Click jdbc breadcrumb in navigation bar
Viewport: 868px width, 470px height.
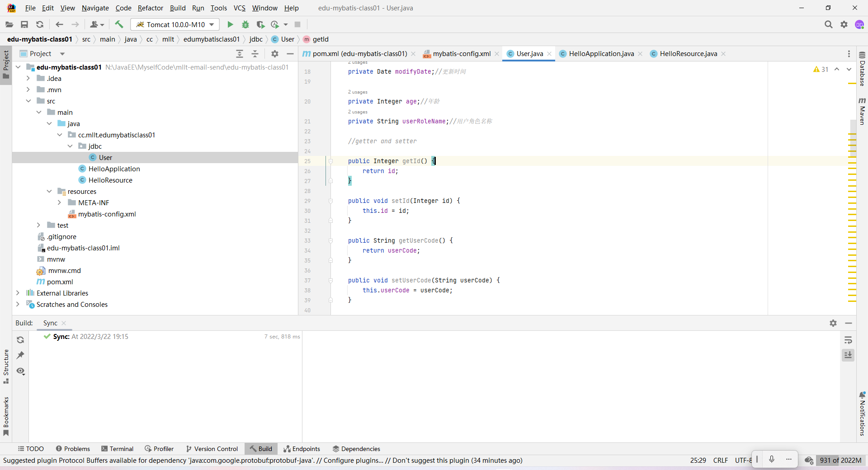point(256,39)
